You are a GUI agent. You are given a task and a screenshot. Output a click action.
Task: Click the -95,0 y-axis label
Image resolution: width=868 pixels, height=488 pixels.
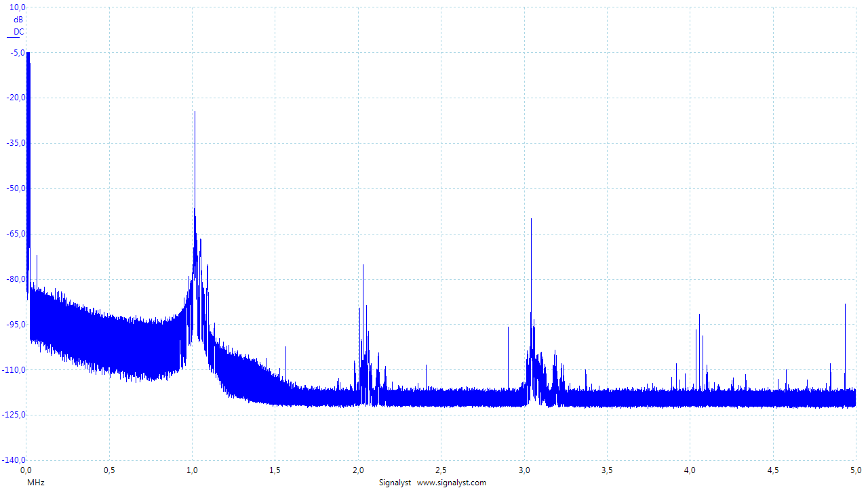coord(16,325)
